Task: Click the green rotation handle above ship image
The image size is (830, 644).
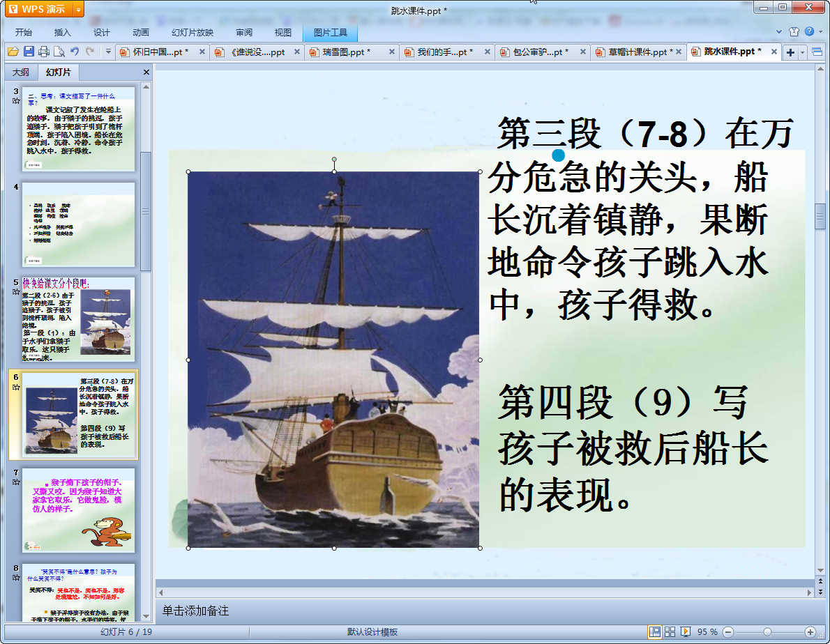Action: click(334, 159)
